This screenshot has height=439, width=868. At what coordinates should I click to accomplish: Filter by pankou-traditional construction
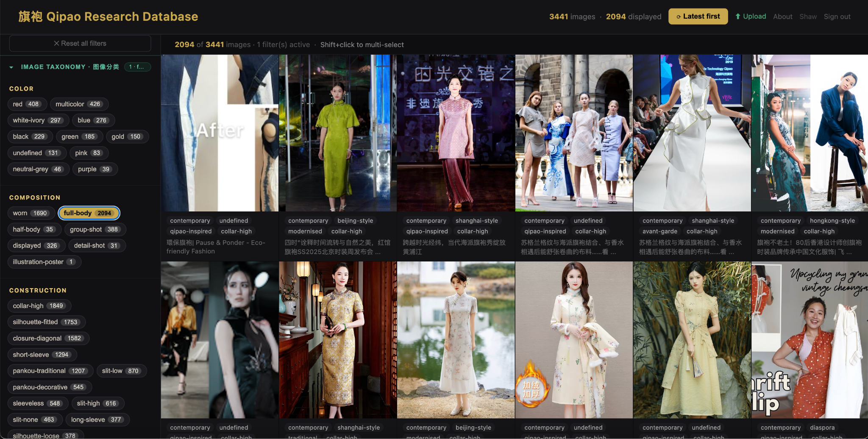click(50, 371)
